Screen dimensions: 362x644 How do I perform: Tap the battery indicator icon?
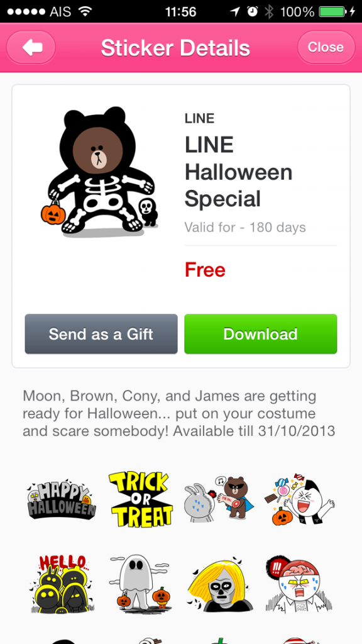point(332,11)
